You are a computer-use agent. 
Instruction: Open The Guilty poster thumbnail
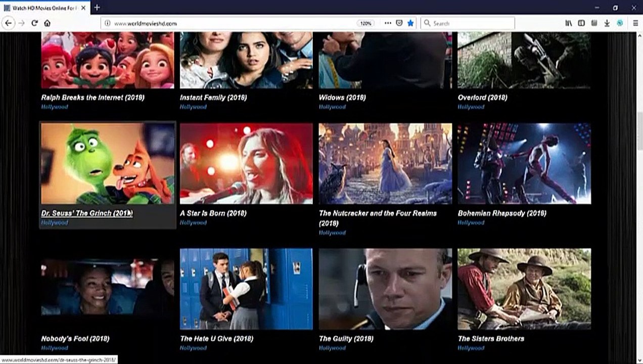[385, 289]
